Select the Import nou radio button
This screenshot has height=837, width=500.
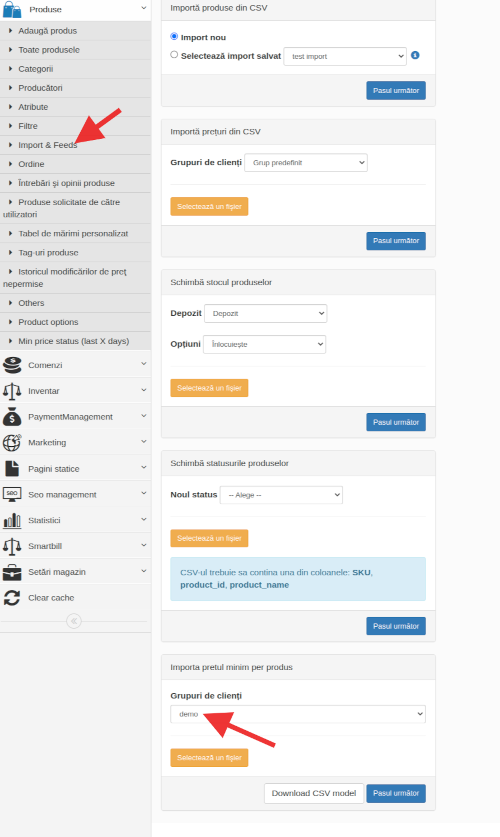(x=174, y=36)
